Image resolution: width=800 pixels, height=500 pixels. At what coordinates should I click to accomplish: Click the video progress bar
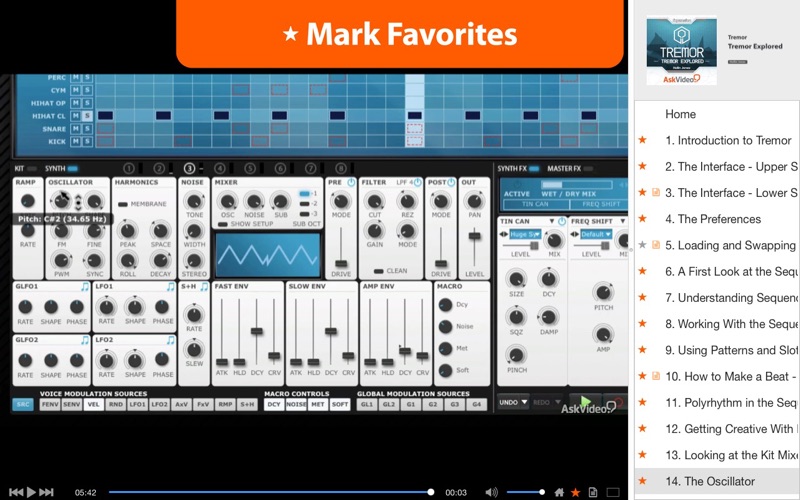click(x=270, y=492)
